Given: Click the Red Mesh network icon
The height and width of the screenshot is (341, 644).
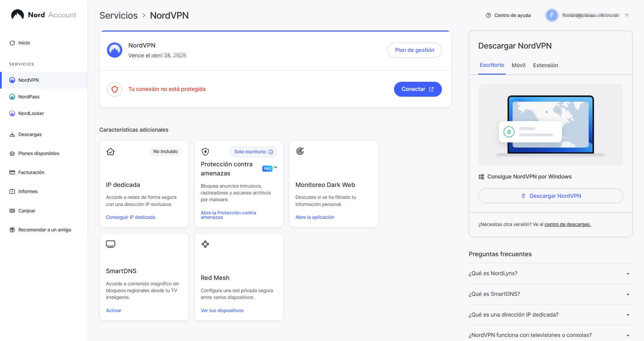Looking at the screenshot, I should pos(205,244).
